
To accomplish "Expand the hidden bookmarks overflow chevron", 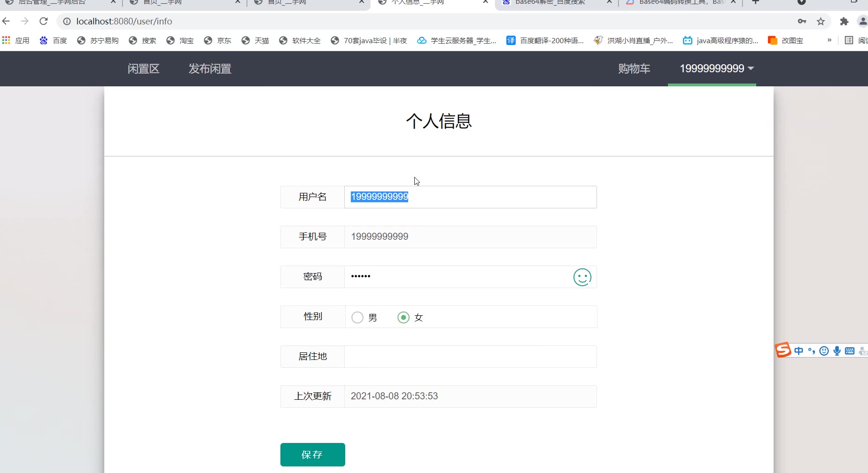I will (x=829, y=40).
